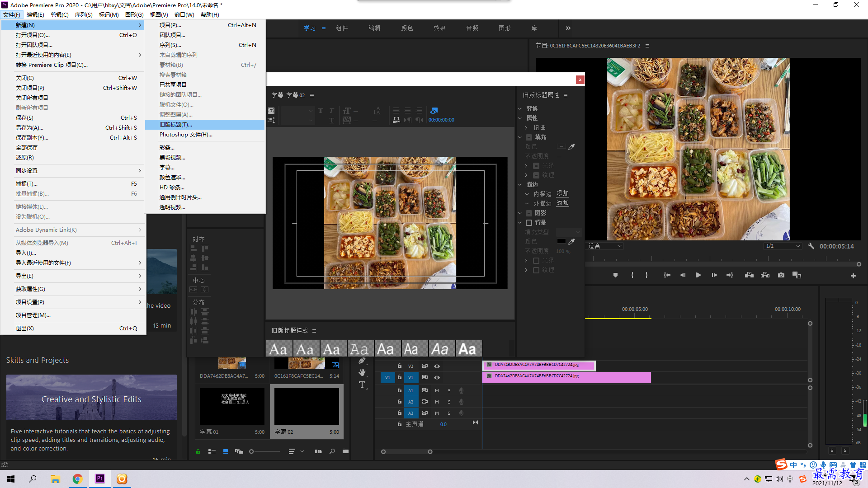The image size is (868, 488).
Task: Open Find in the Project panel
Action: [332, 451]
